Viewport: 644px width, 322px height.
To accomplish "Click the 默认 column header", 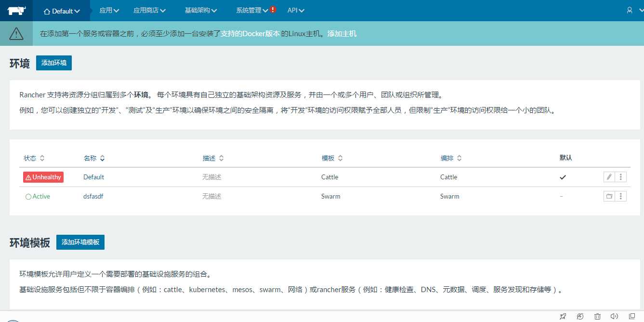I will click(x=565, y=158).
